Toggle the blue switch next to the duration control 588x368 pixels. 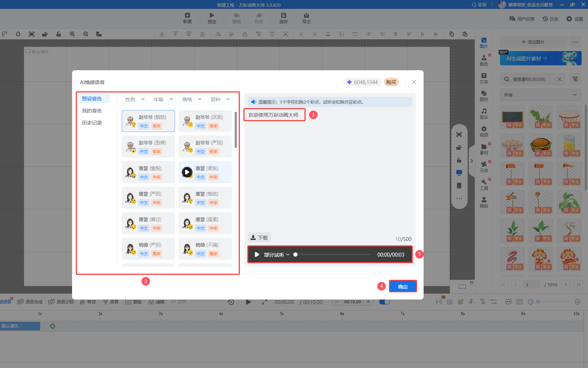click(385, 302)
